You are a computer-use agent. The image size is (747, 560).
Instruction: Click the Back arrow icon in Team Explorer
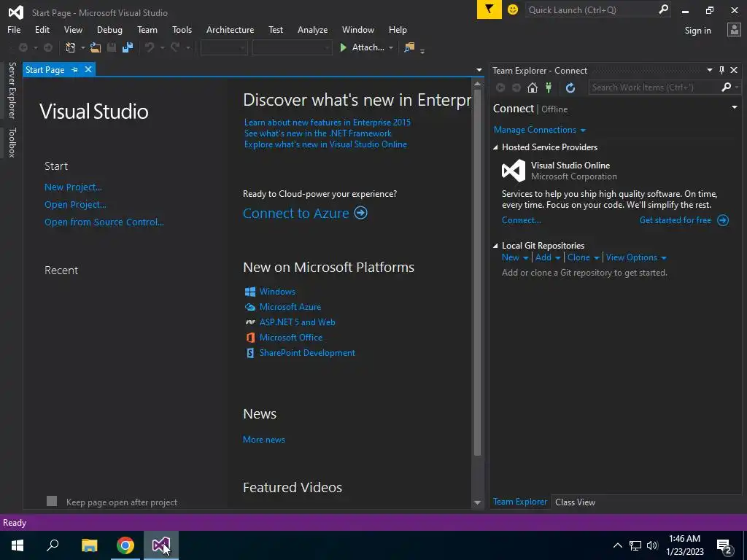point(500,87)
